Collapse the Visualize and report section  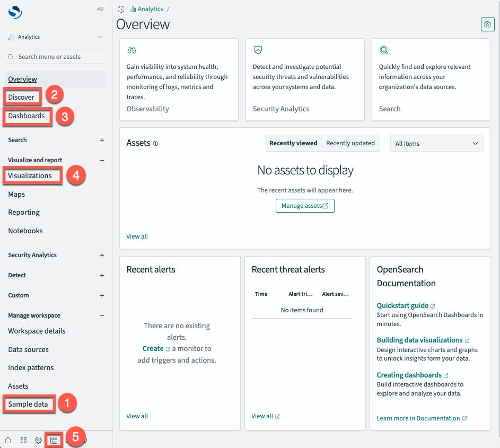[x=102, y=160]
